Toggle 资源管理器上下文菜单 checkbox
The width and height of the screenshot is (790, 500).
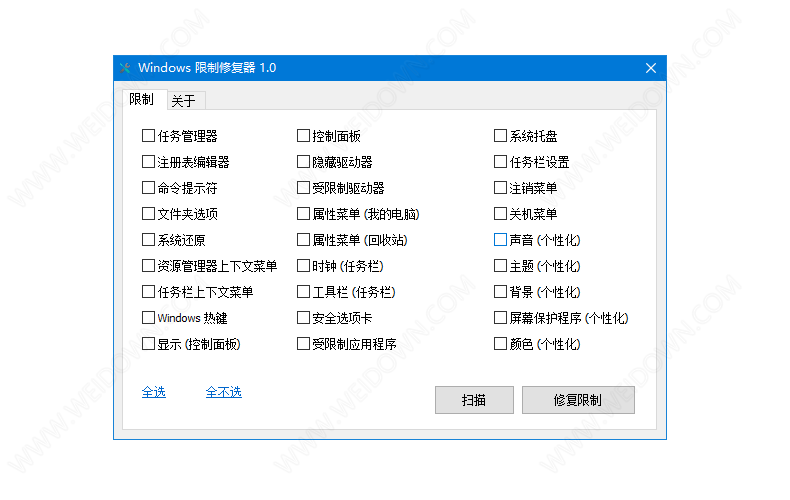tap(148, 266)
